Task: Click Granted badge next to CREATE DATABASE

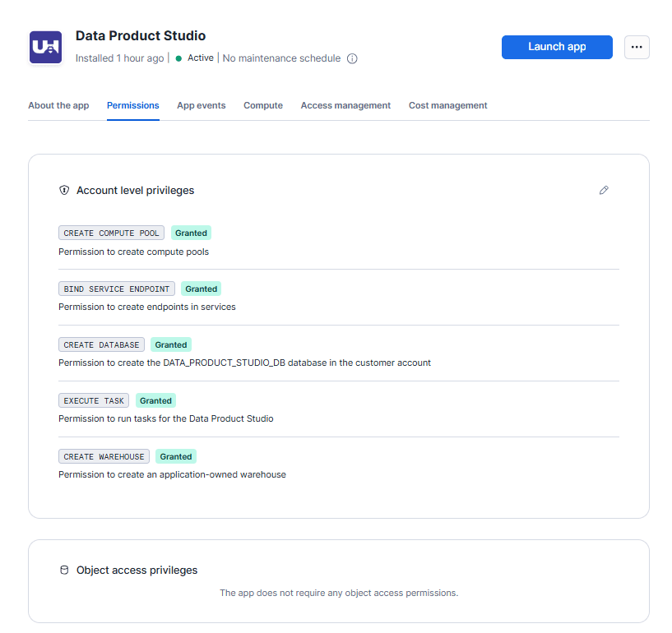Action: (x=171, y=344)
